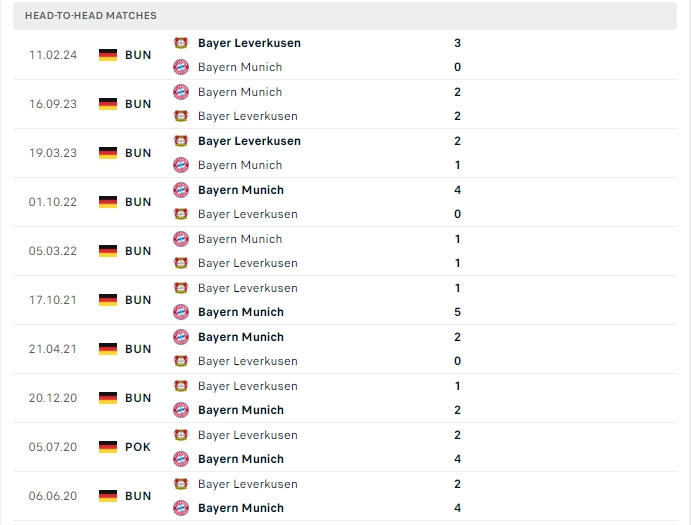
Task: Open Bayer Leverkusen team link, 11.02.24 match
Action: [x=249, y=43]
